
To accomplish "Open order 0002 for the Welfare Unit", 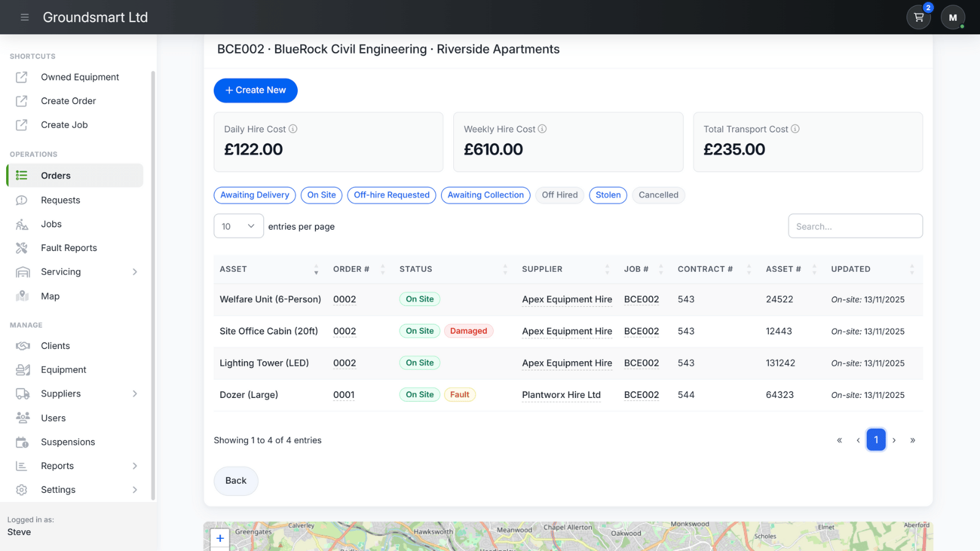I will 344,299.
